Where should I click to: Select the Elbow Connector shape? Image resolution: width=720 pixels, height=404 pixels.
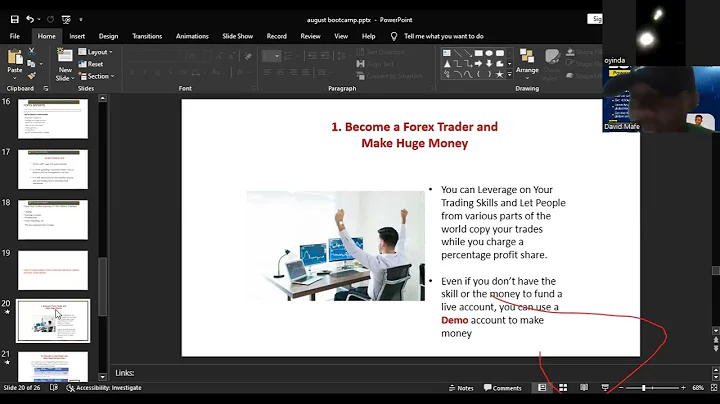click(457, 63)
